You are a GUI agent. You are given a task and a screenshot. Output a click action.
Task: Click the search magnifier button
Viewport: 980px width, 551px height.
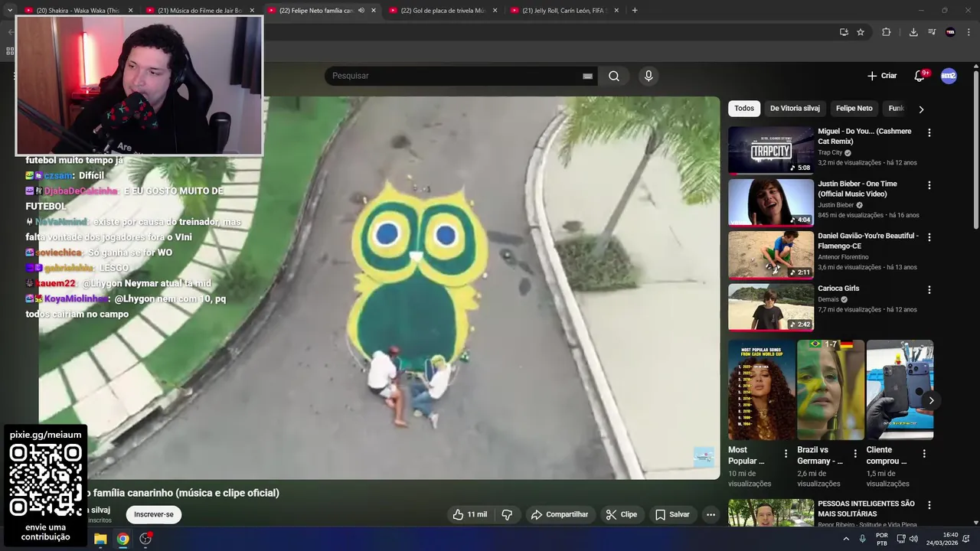(x=614, y=76)
